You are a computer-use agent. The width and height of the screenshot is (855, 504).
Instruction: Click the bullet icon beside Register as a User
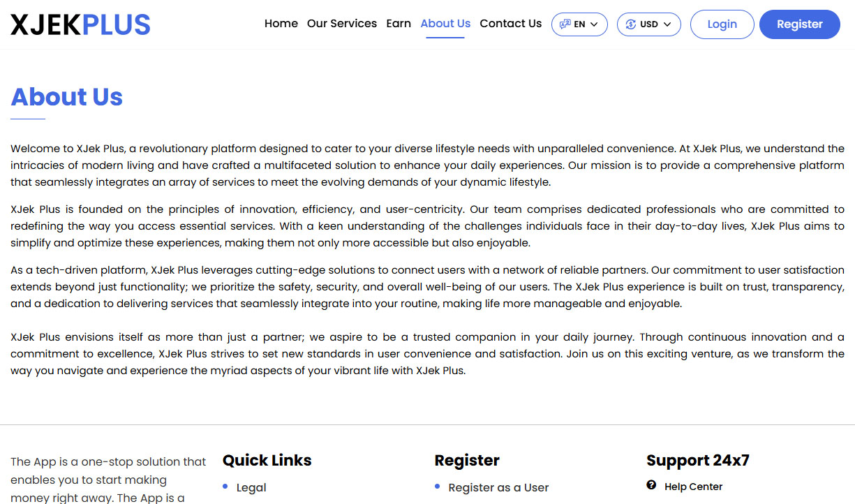438,487
